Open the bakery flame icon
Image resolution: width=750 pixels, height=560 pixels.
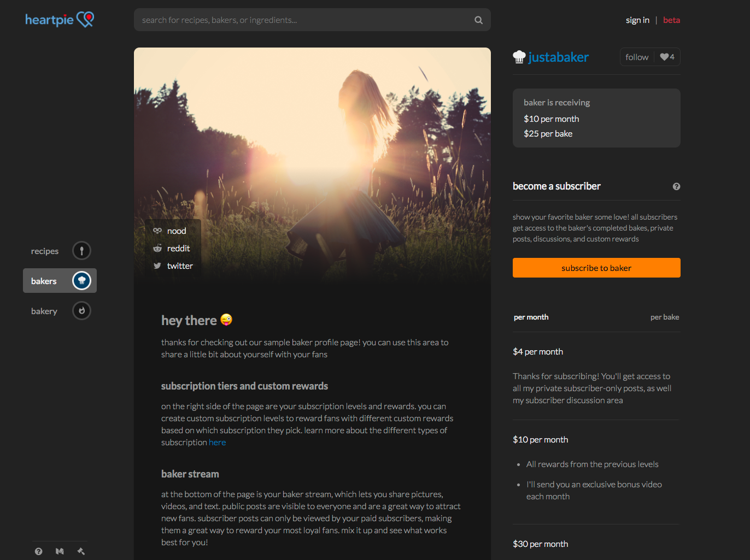click(82, 311)
